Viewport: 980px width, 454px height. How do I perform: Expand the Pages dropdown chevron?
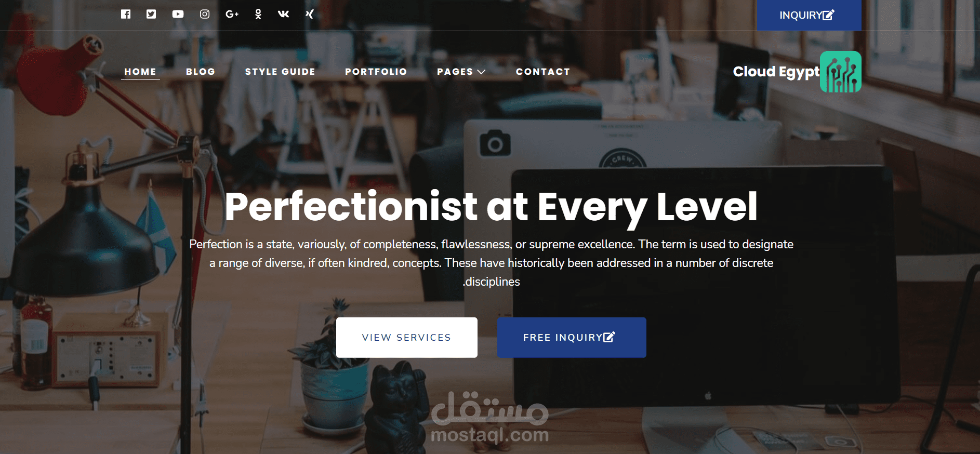click(x=481, y=72)
